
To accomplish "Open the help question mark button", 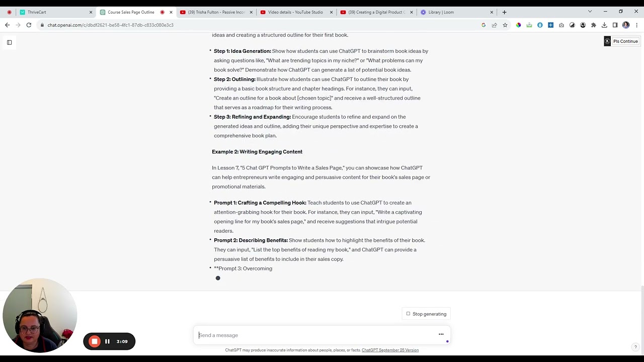I will click(635, 347).
